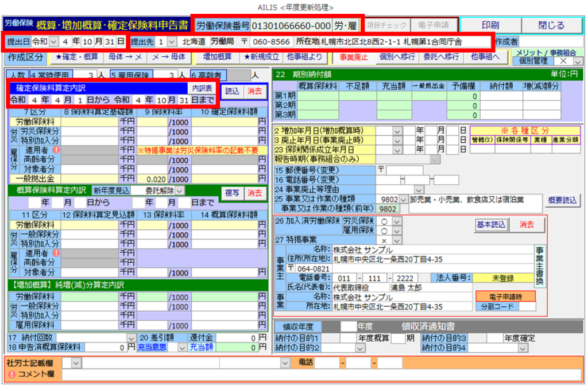Open the 内訳表 for the 確定保険料算定内訳 section
The height and width of the screenshot is (386, 588).
(x=202, y=88)
